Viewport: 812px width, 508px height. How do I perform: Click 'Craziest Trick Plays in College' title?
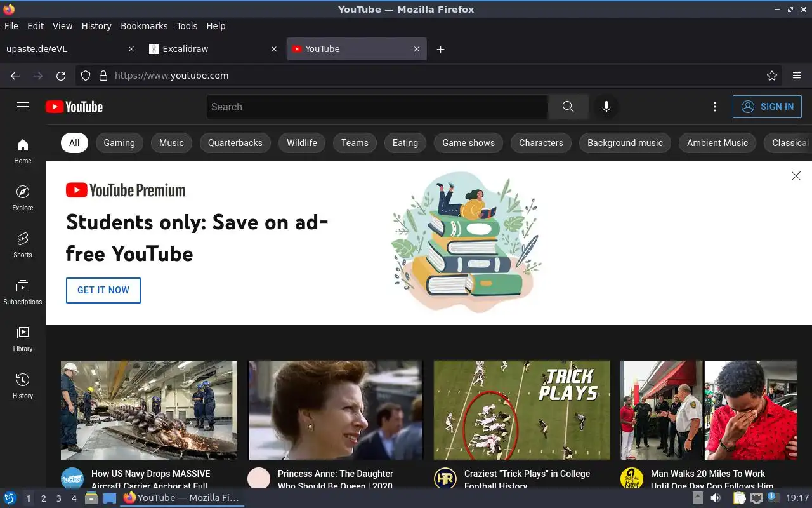pos(527,474)
